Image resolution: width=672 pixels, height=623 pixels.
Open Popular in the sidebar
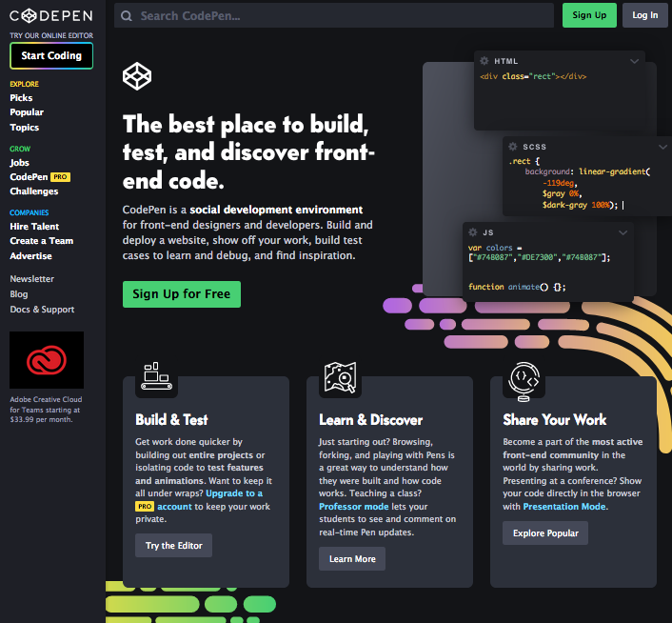pyautogui.click(x=27, y=112)
